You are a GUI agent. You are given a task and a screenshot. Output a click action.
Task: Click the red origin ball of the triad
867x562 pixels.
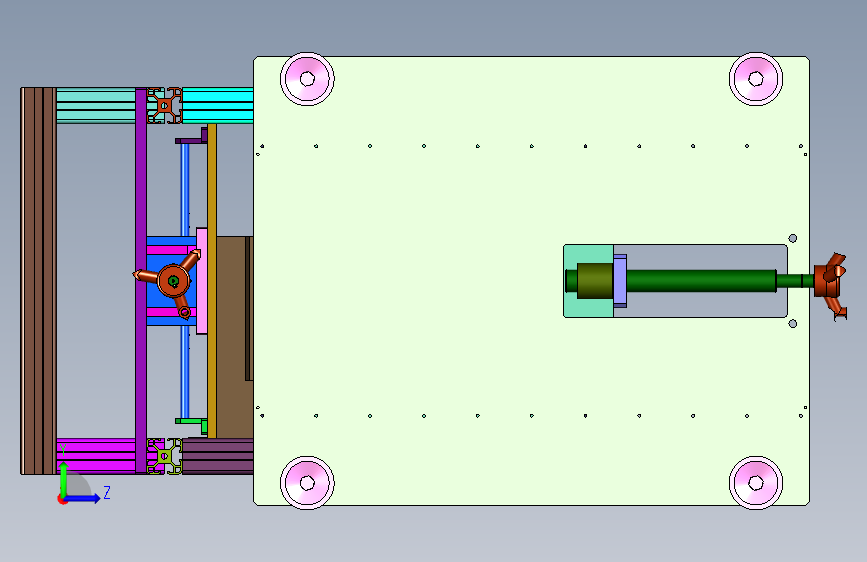[x=61, y=499]
